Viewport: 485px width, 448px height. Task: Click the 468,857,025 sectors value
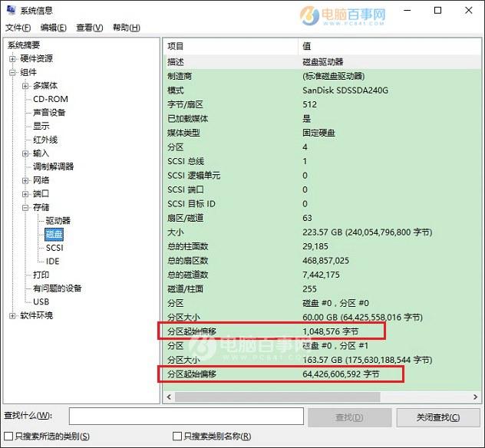click(x=325, y=261)
